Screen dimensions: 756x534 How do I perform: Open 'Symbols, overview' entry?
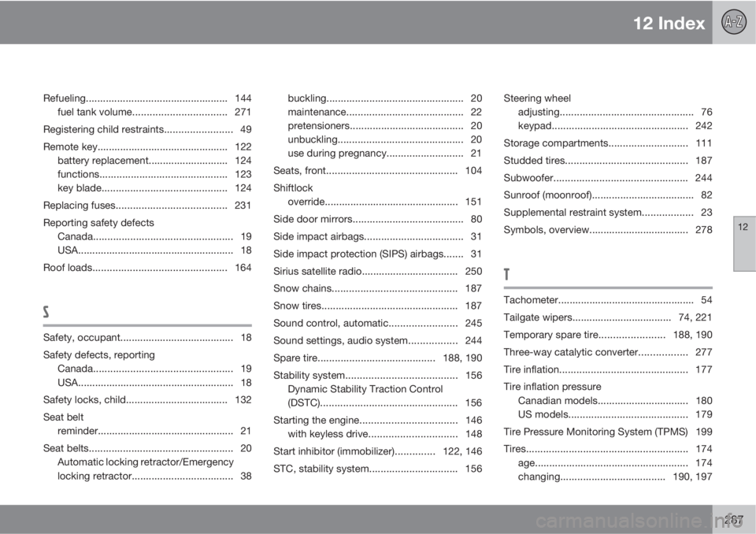(x=608, y=230)
